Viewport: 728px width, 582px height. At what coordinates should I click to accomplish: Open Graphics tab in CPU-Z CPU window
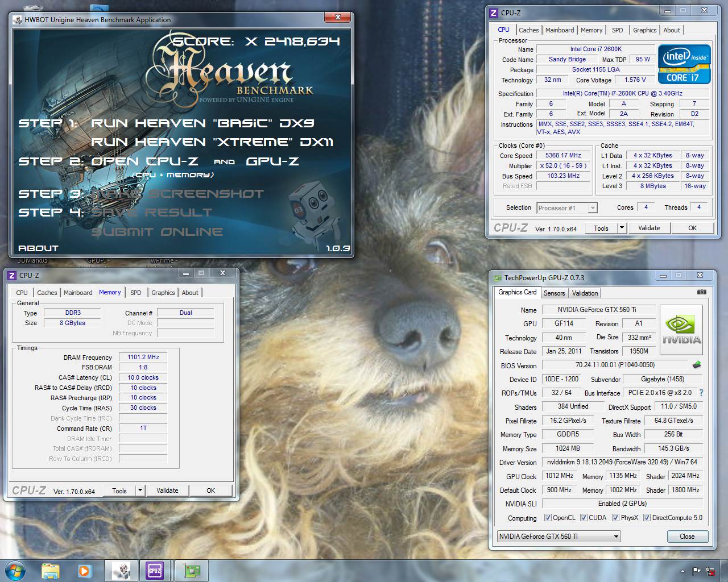[644, 30]
